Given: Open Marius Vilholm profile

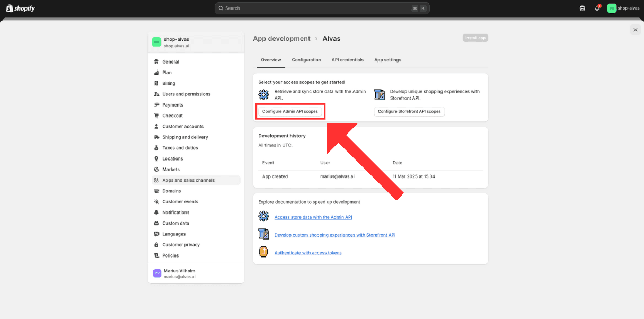Looking at the screenshot, I should [196, 273].
